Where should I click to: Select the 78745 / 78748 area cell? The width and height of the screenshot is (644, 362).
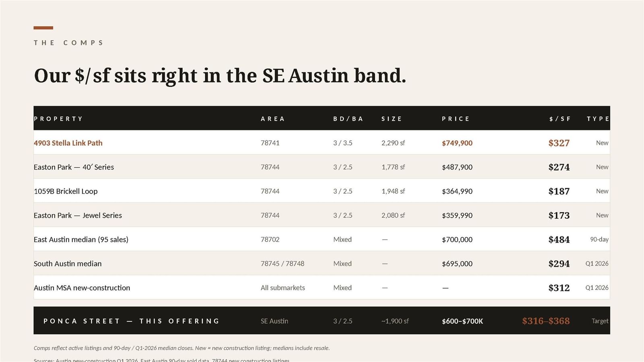pos(283,264)
